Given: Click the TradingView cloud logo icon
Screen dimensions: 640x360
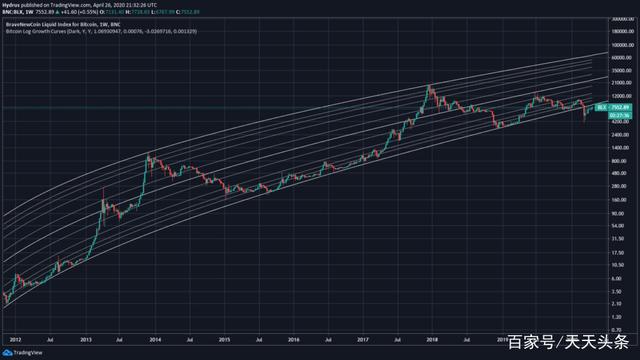Looking at the screenshot, I should pos(7,352).
